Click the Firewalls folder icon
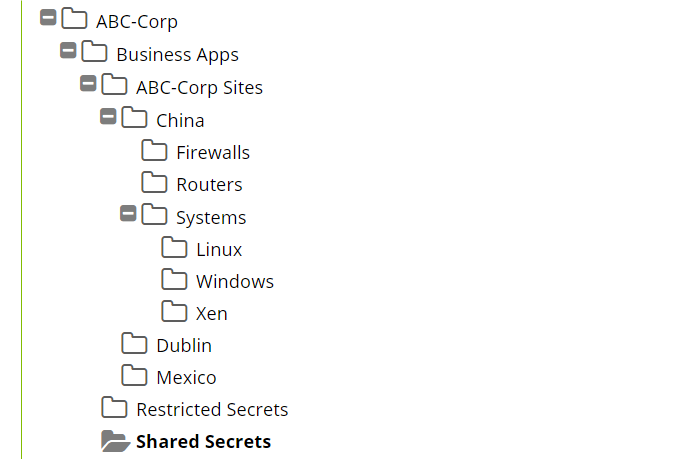The height and width of the screenshot is (459, 696). (x=154, y=150)
